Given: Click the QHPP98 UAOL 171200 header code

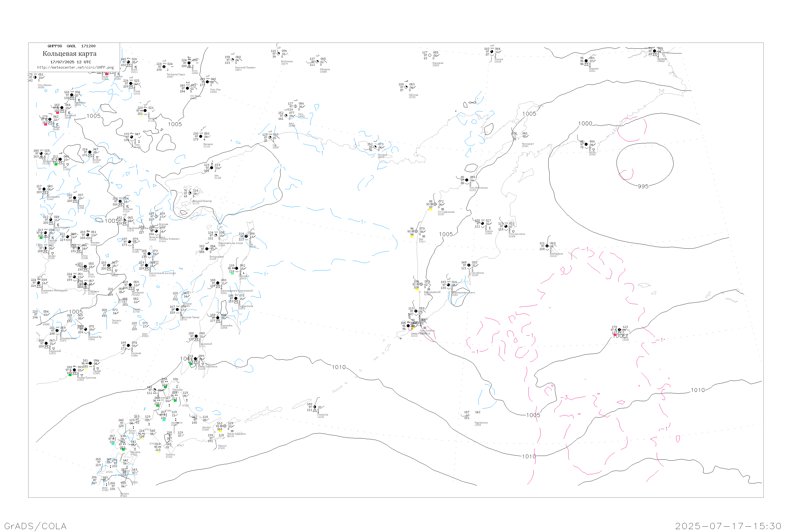Looking at the screenshot, I should (72, 46).
